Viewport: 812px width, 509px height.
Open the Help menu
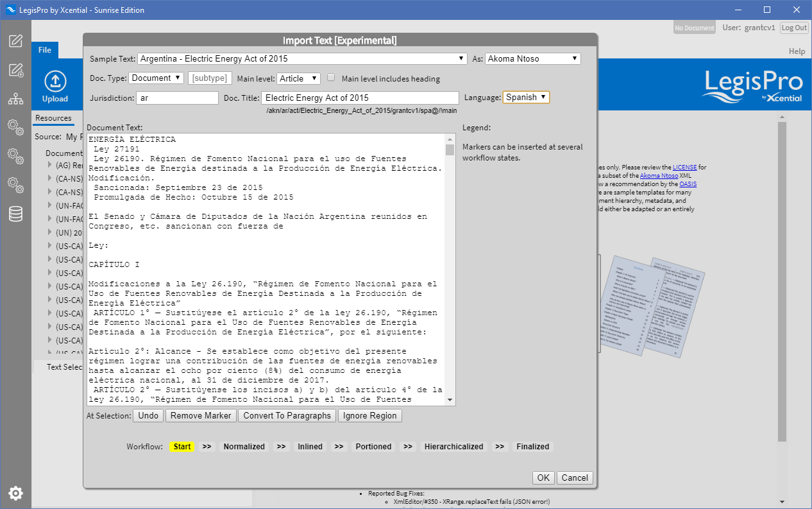[797, 51]
